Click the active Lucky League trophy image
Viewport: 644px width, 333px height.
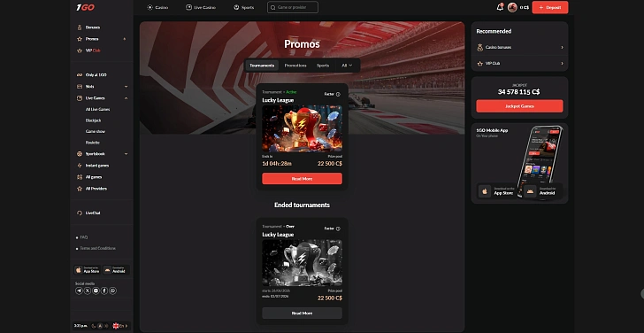(302, 128)
